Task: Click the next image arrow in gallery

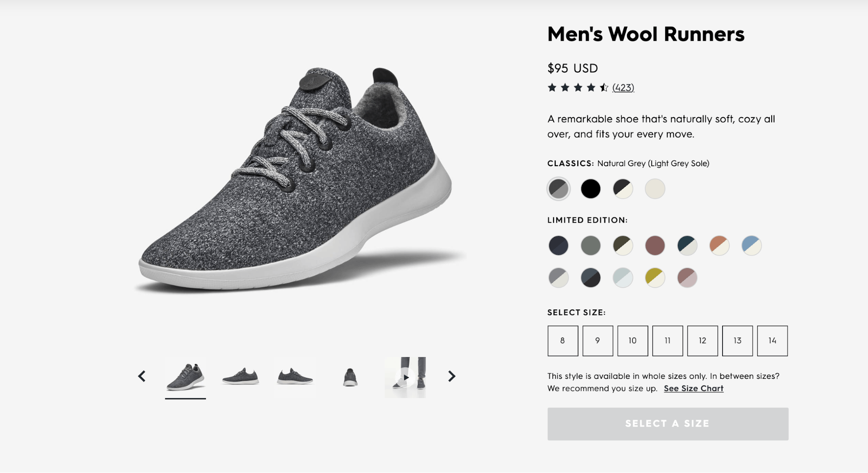Action: (452, 376)
